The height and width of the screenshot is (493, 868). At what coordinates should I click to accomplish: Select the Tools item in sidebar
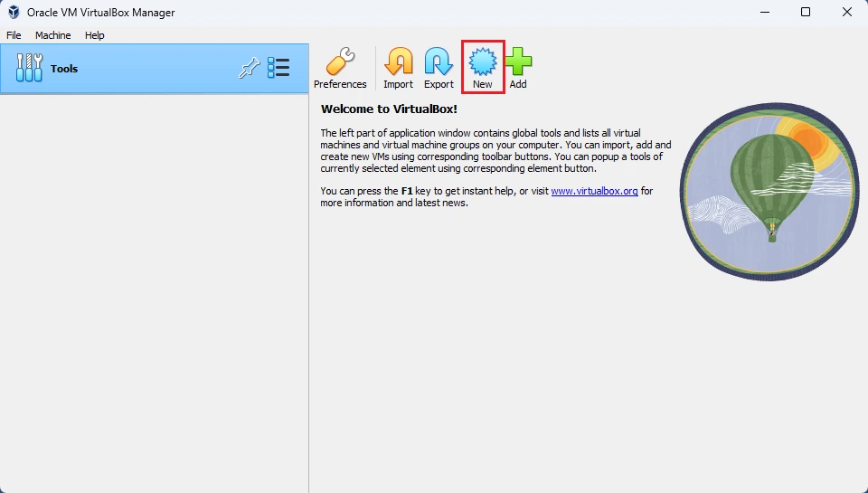pyautogui.click(x=155, y=69)
